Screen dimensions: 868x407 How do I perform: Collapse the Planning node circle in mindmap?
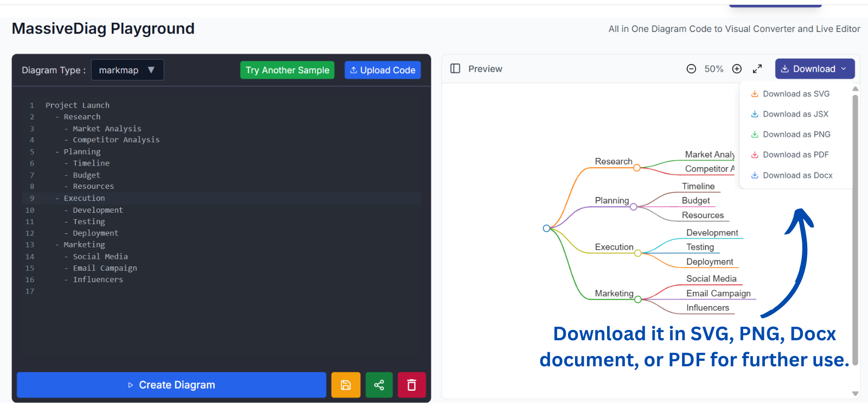(634, 207)
